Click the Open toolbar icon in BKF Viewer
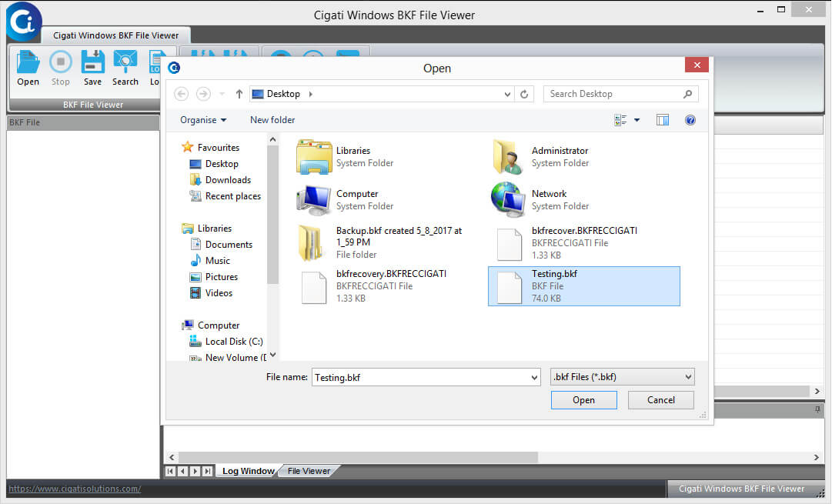 point(28,68)
